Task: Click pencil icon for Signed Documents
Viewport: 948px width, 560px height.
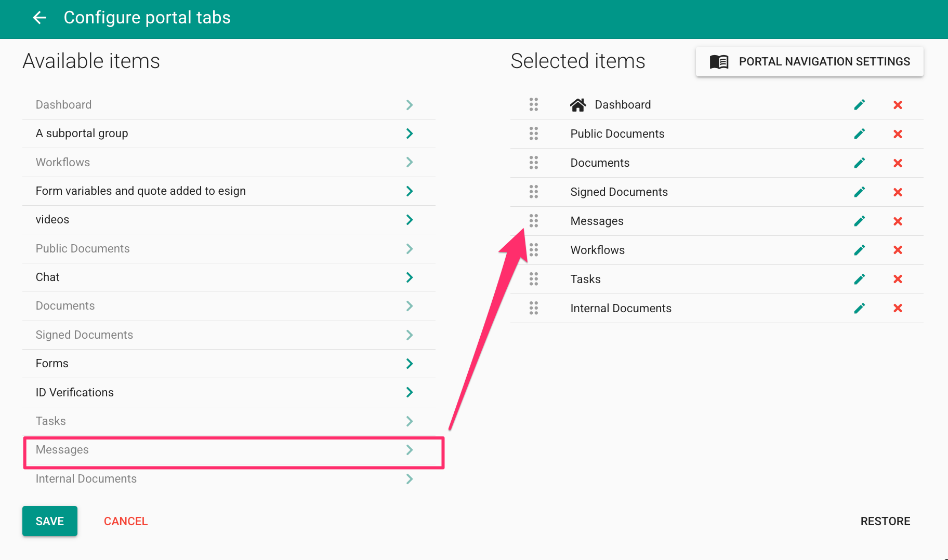Action: pos(859,192)
